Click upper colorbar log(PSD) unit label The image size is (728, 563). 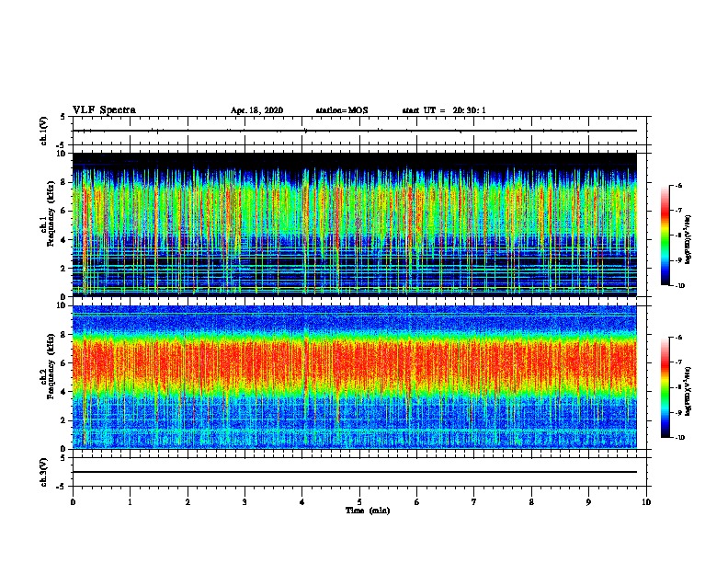tap(688, 239)
